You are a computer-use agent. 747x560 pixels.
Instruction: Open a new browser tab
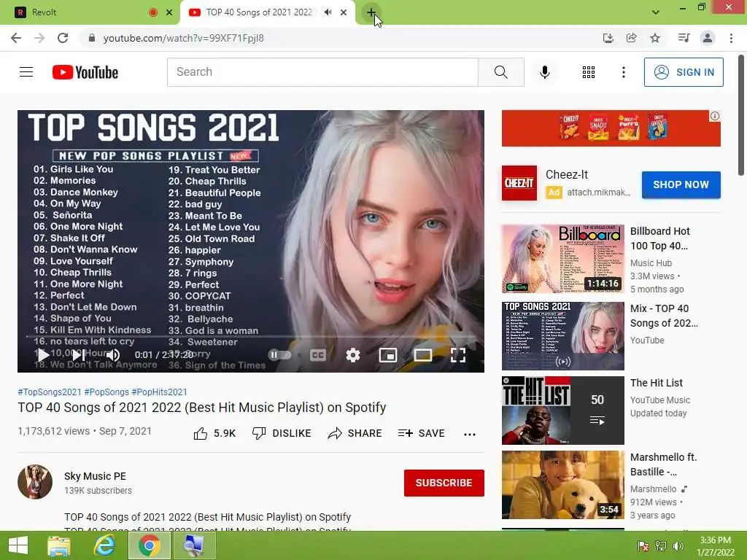371,12
